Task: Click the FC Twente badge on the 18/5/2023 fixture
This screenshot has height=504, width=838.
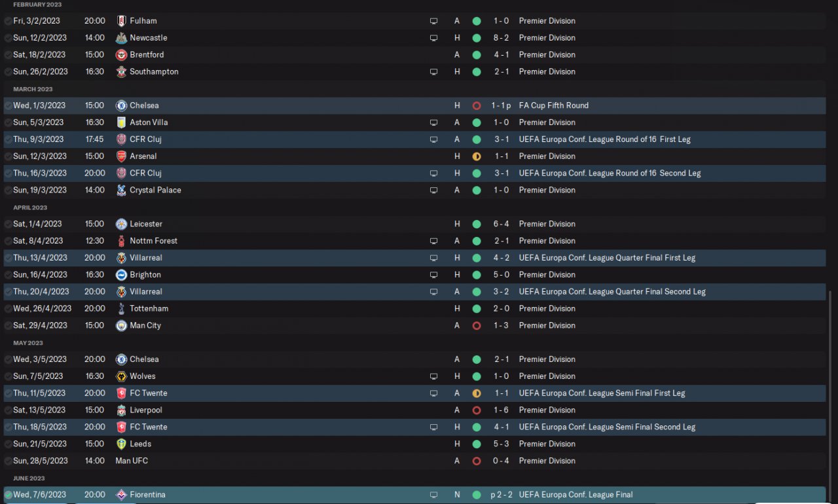Action: coord(121,427)
